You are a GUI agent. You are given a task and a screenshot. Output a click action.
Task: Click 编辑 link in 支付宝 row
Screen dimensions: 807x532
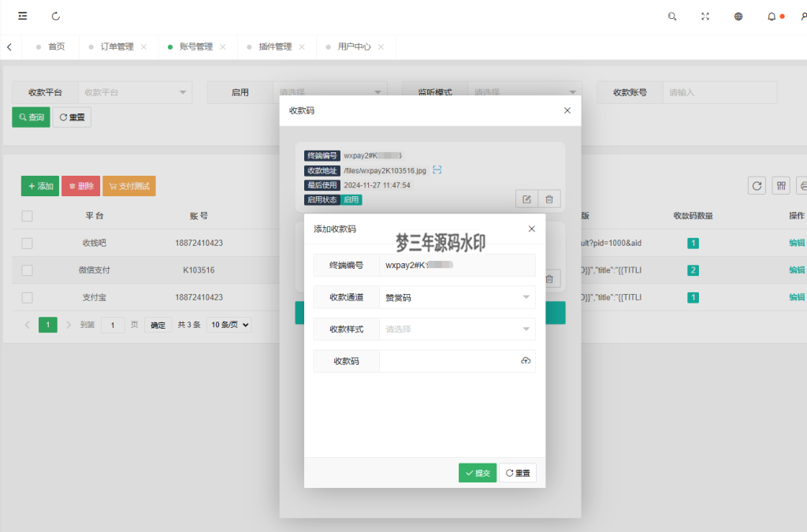click(x=797, y=297)
